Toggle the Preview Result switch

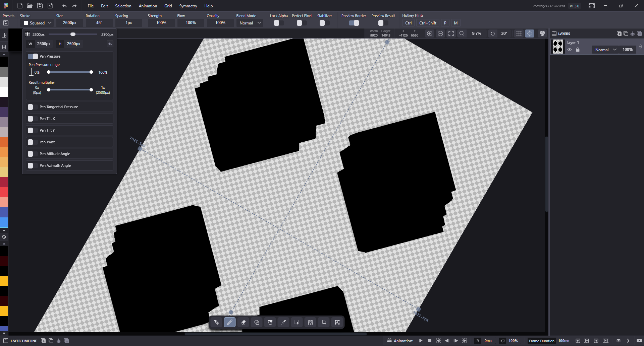point(383,23)
